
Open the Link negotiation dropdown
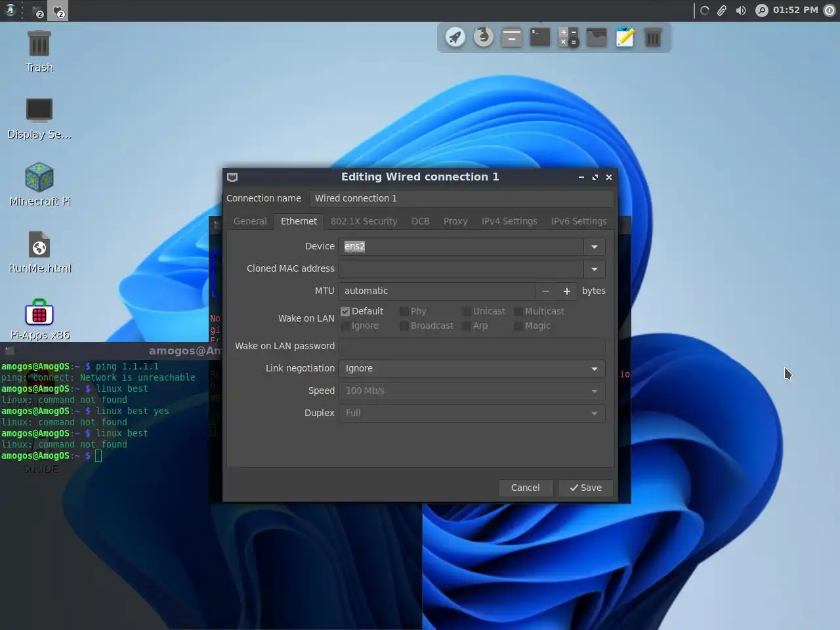point(472,369)
